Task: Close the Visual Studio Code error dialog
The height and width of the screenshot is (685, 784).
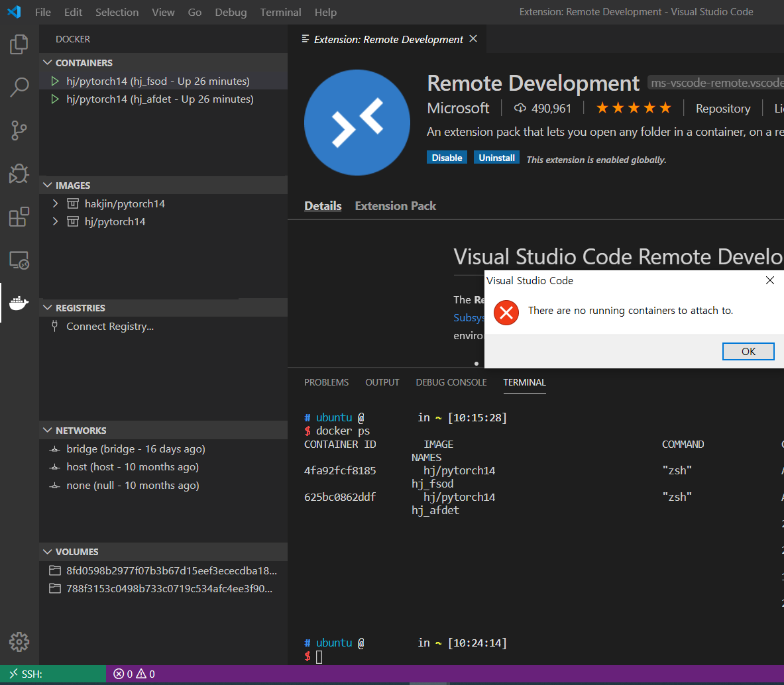Action: (770, 280)
